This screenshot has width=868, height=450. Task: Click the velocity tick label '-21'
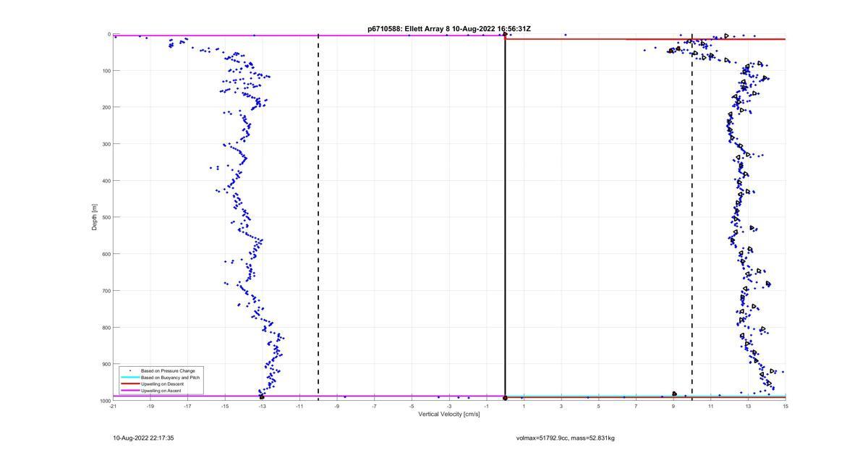tap(113, 407)
